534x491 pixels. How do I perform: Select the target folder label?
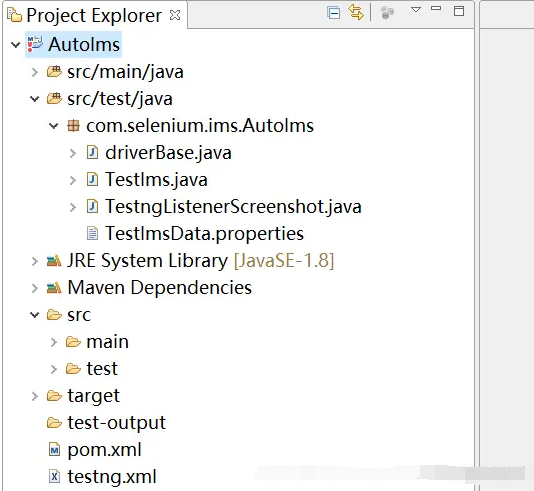pyautogui.click(x=94, y=397)
